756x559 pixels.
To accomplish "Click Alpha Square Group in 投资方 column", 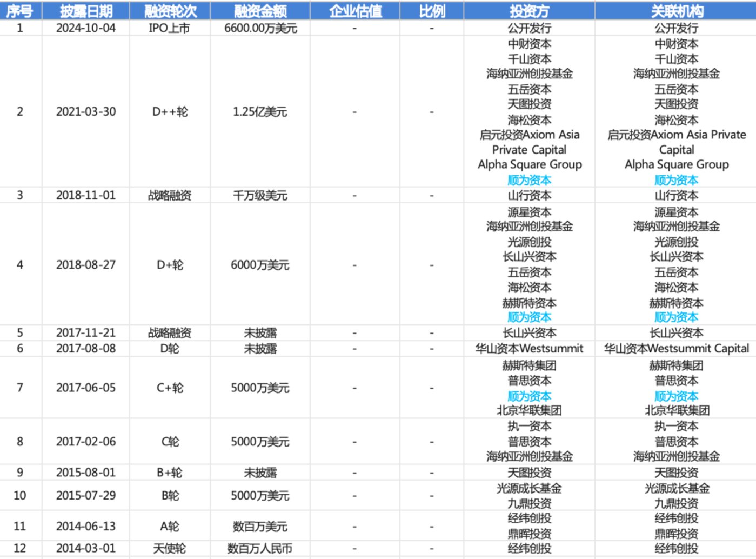I will pyautogui.click(x=530, y=164).
